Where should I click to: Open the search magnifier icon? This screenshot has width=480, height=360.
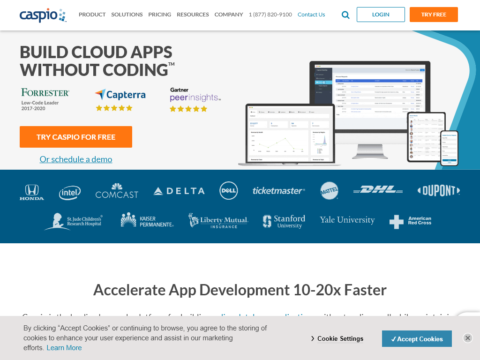(x=346, y=15)
